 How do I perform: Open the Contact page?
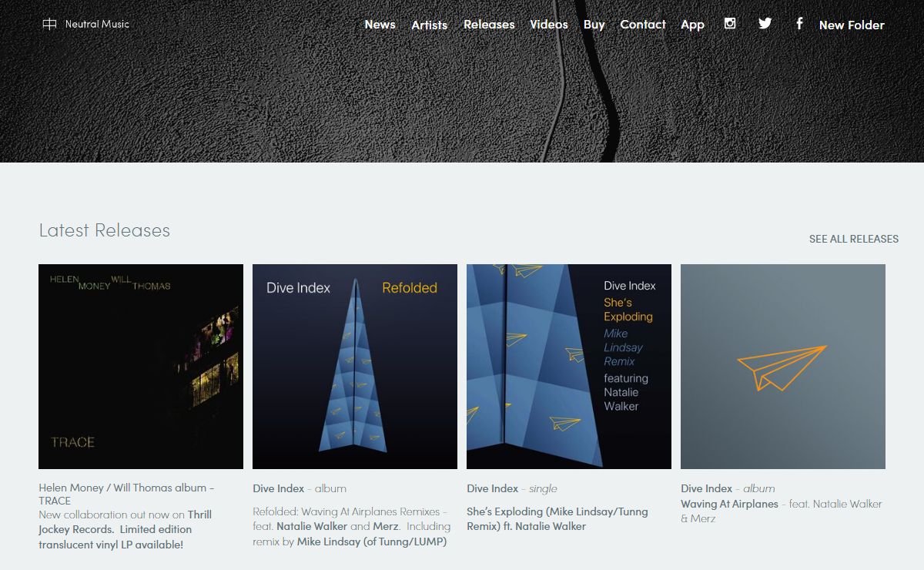(643, 25)
